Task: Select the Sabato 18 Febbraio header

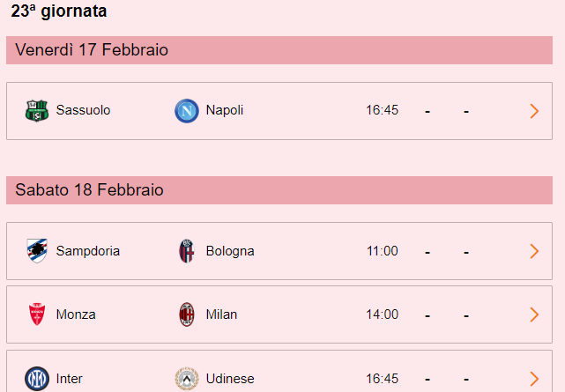Action: click(279, 190)
